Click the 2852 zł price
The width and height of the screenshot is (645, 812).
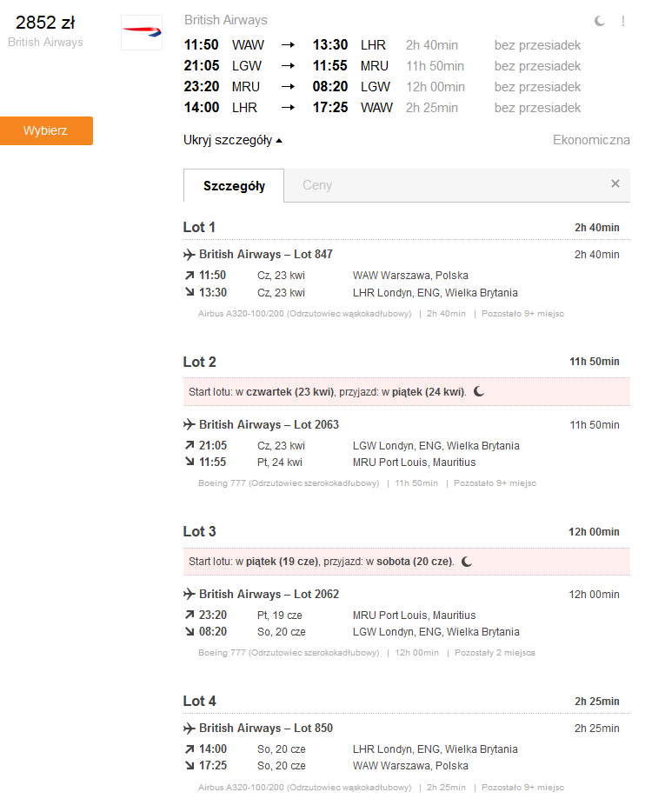[45, 23]
